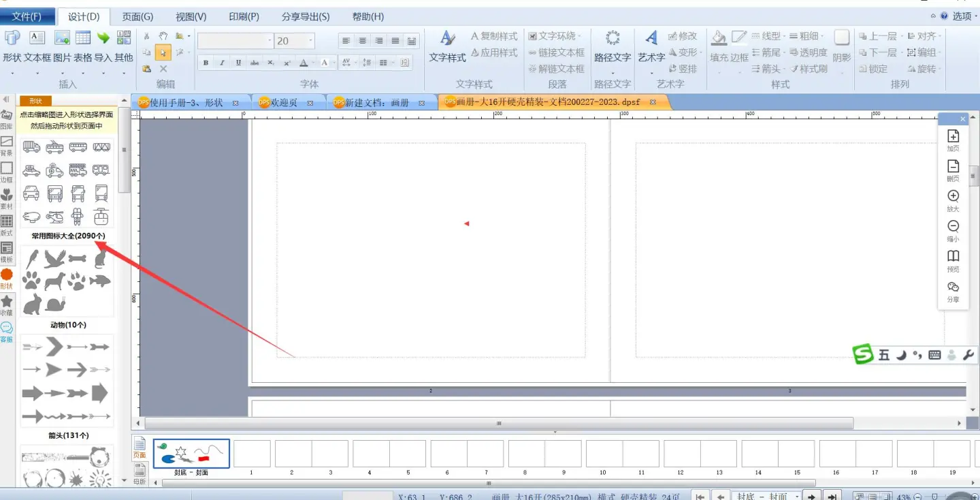Image resolution: width=980 pixels, height=500 pixels.
Task: Switch to the 欢迎页 document tab
Action: (284, 103)
